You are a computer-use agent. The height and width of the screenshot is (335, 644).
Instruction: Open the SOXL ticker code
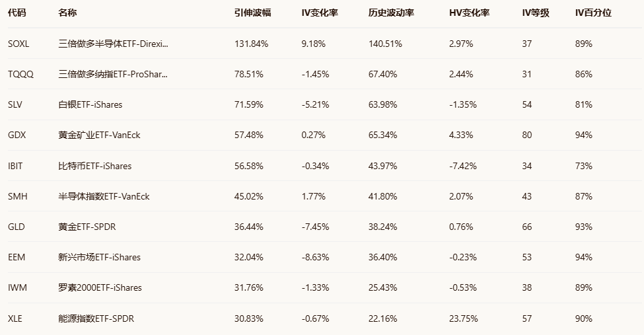point(18,44)
